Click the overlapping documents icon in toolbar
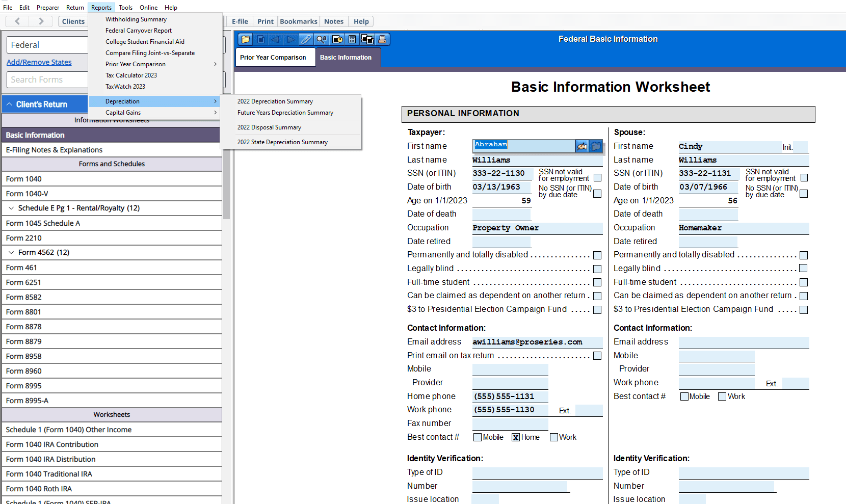The height and width of the screenshot is (504, 846). (x=367, y=39)
